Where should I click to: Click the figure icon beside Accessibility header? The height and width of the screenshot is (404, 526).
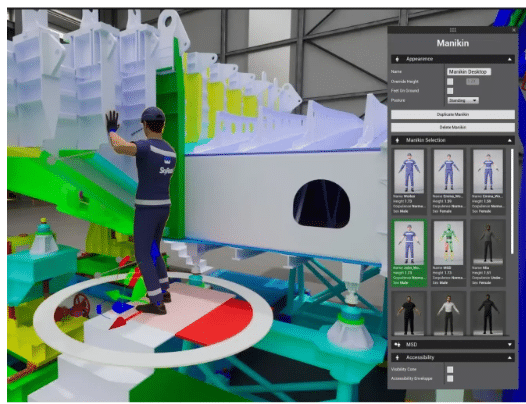click(398, 358)
